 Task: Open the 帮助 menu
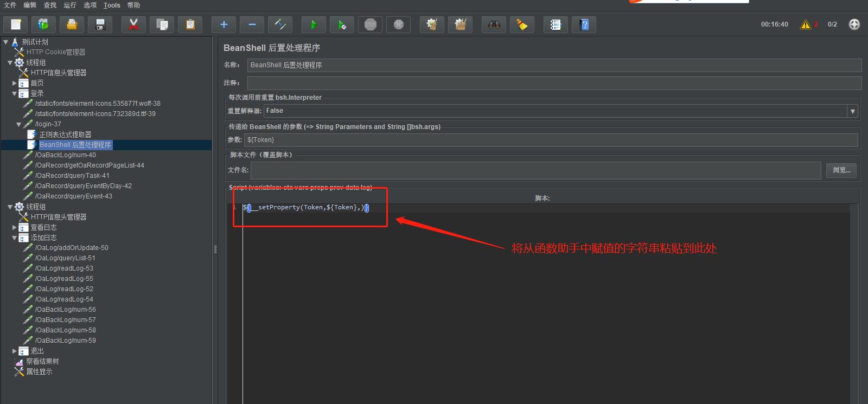click(x=133, y=5)
